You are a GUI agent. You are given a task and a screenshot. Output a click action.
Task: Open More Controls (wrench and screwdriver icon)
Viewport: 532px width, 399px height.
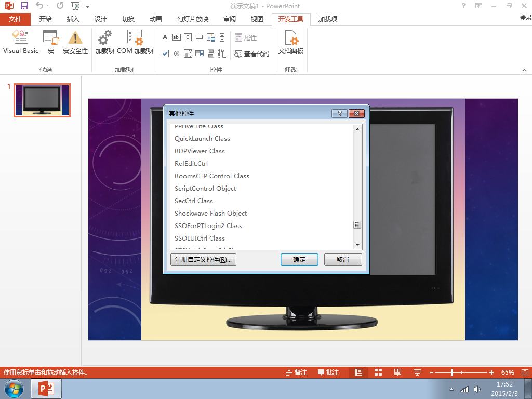pos(222,54)
